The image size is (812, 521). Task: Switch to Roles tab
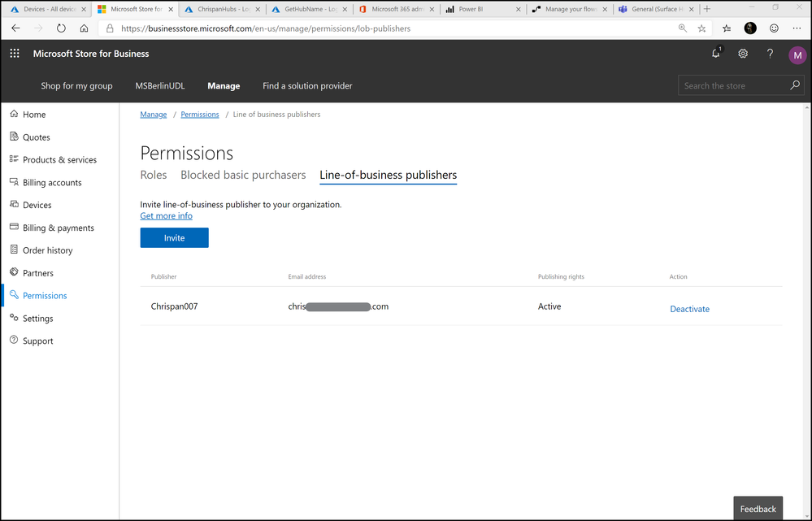154,175
